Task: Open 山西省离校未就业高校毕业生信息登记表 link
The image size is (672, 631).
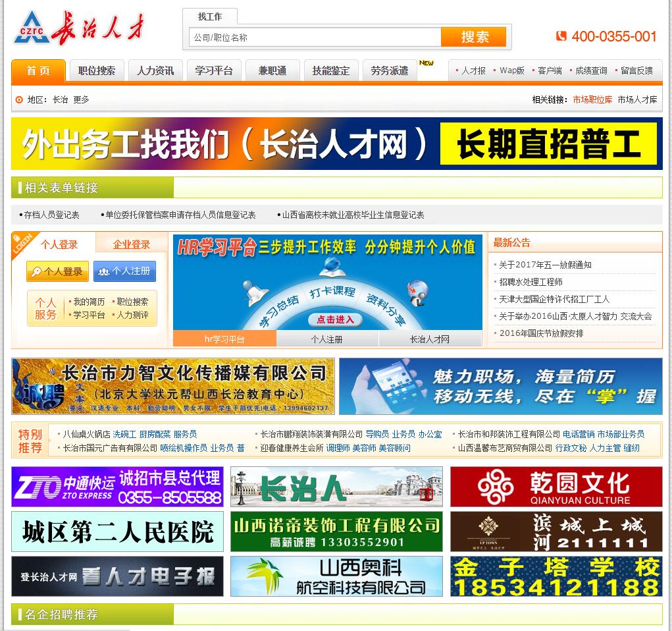Action: pos(353,215)
